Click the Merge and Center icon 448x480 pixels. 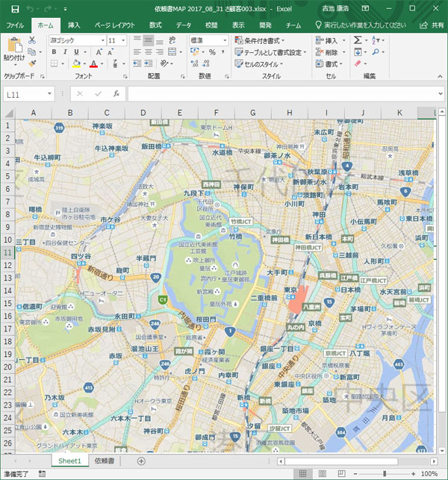[x=172, y=52]
